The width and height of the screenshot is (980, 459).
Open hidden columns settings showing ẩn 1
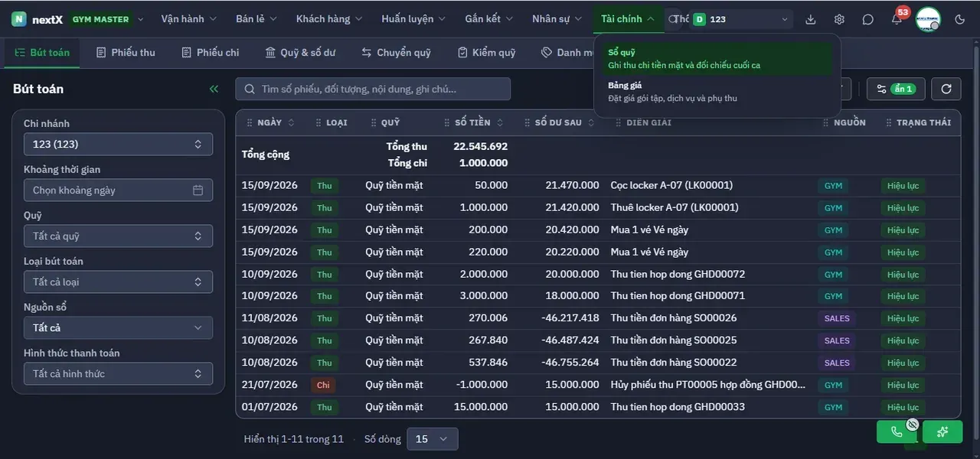click(896, 89)
